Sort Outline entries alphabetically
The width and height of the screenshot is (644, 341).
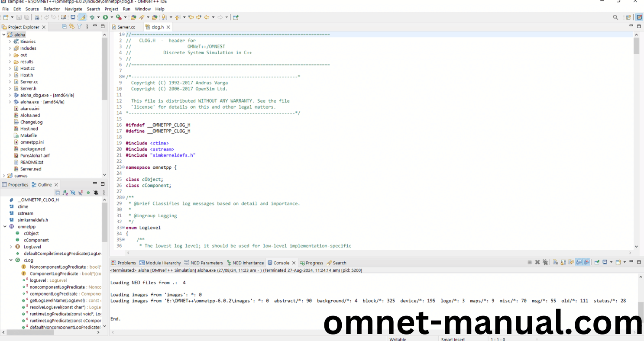click(65, 193)
